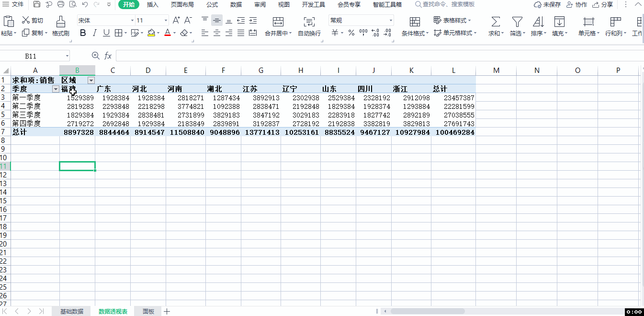The height and width of the screenshot is (316, 644).
Task: Open the File (文件) menu
Action: pos(13,4)
